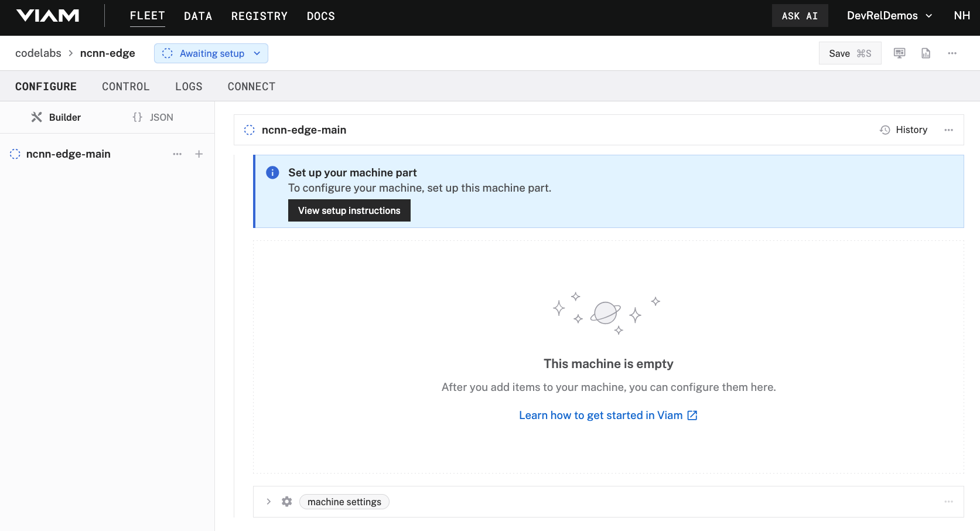Open the Awaiting setup status dropdown
The image size is (980, 531).
211,53
